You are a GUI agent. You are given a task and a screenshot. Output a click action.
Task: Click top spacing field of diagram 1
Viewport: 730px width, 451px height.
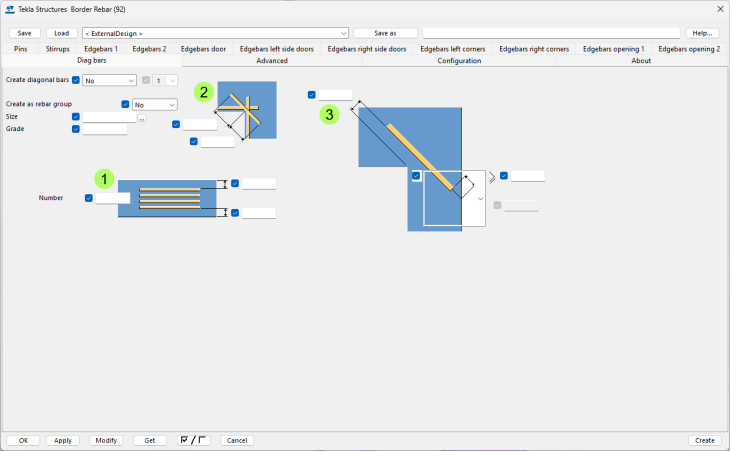[x=259, y=183]
